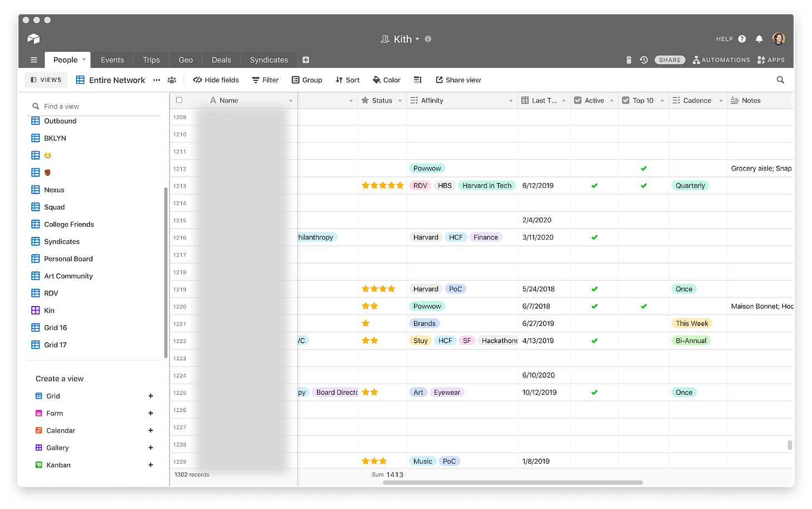Screen dimensions: 812x509
Task: Click the Airtable home logo icon
Action: pos(33,38)
